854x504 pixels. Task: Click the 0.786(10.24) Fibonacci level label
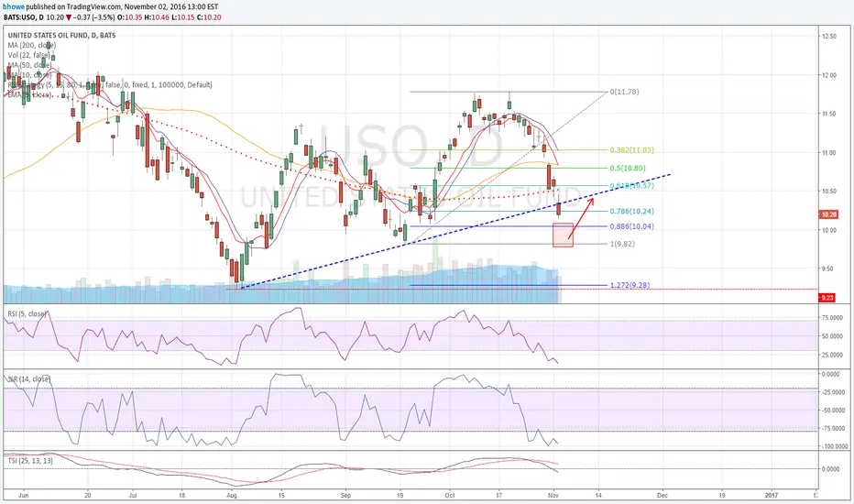(x=631, y=212)
